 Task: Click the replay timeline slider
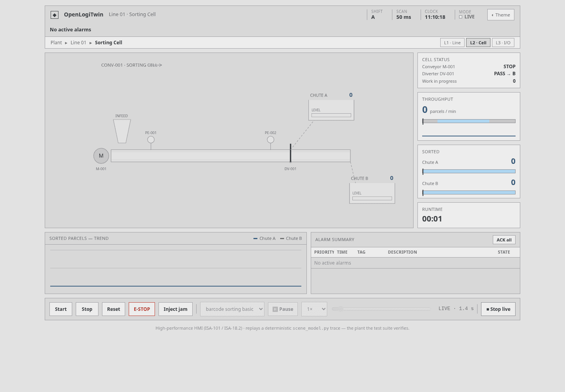[x=381, y=309]
